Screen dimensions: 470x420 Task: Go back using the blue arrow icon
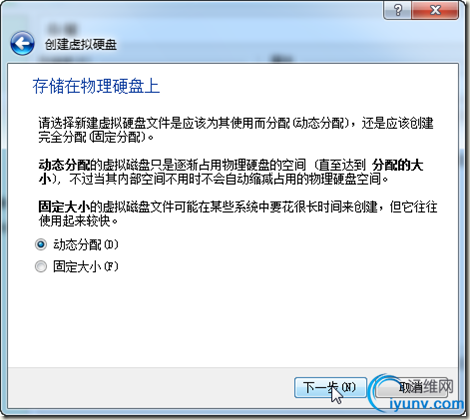click(x=22, y=43)
